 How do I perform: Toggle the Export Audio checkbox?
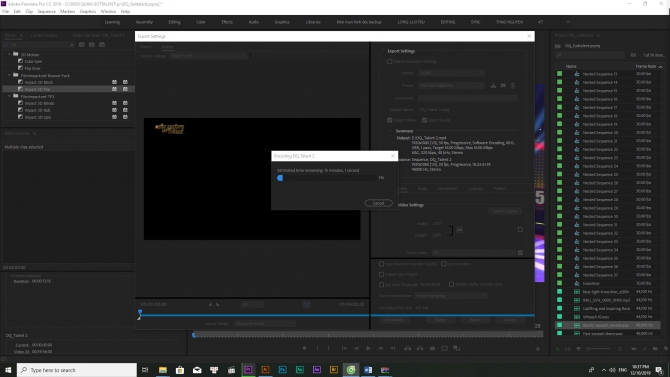[x=424, y=121]
